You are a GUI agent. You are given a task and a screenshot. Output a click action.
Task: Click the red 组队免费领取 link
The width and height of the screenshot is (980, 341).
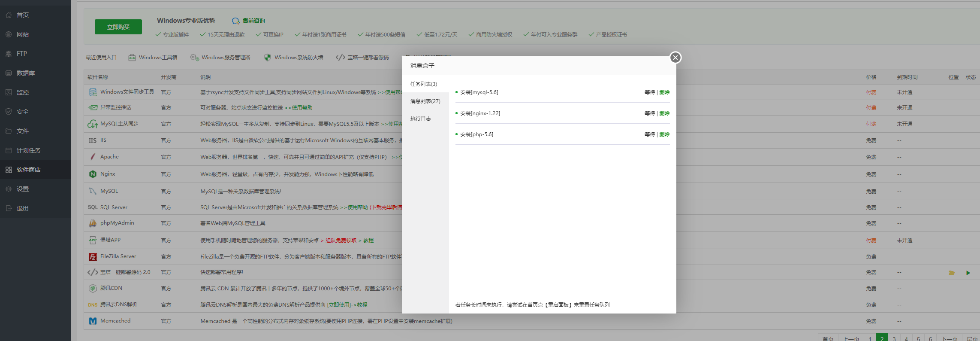coord(341,240)
